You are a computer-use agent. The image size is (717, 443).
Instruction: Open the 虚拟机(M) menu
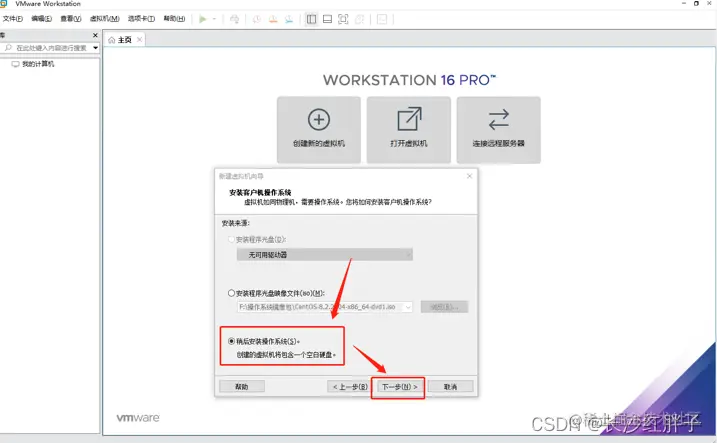105,19
